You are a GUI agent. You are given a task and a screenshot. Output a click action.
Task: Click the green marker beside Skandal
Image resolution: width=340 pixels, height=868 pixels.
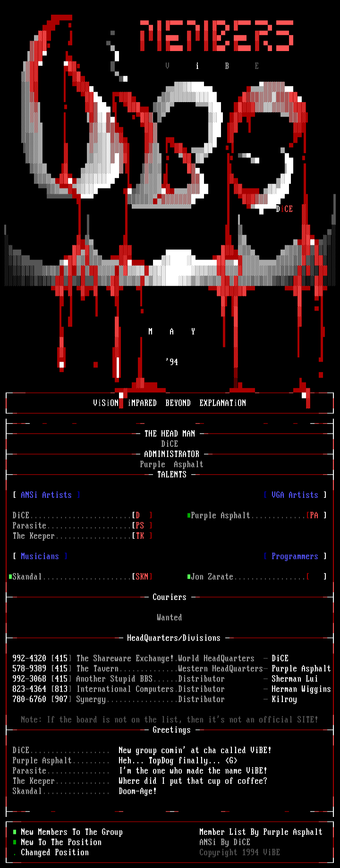(10, 577)
